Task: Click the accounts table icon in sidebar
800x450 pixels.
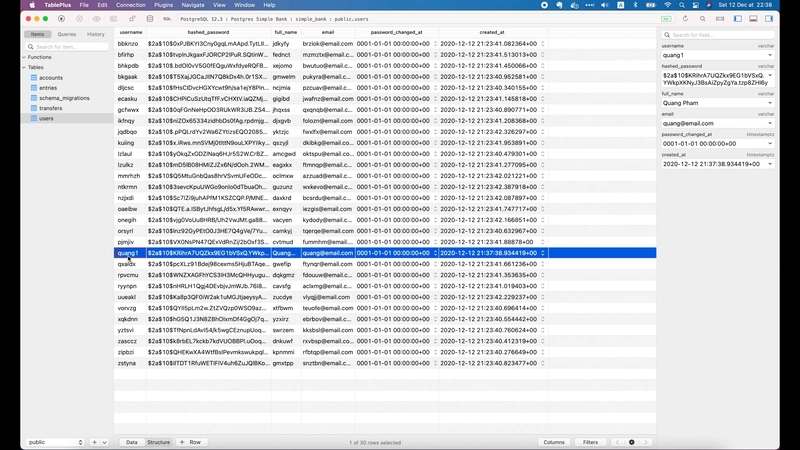Action: click(x=33, y=77)
